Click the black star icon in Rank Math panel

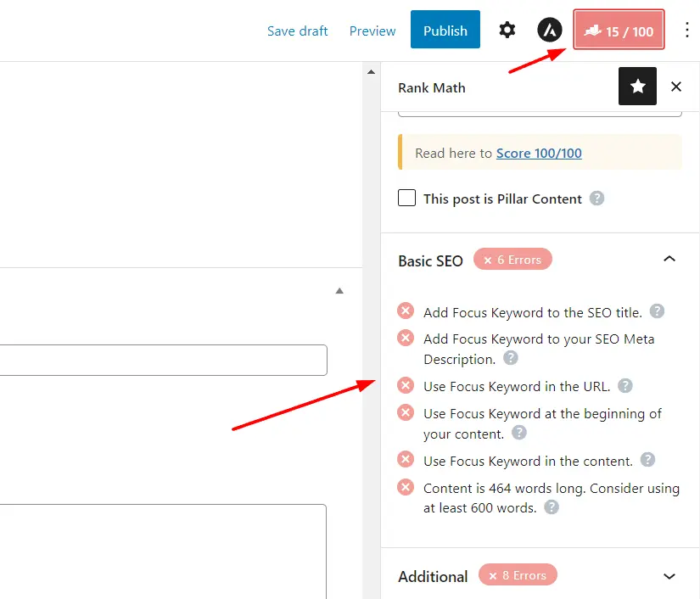(x=637, y=87)
